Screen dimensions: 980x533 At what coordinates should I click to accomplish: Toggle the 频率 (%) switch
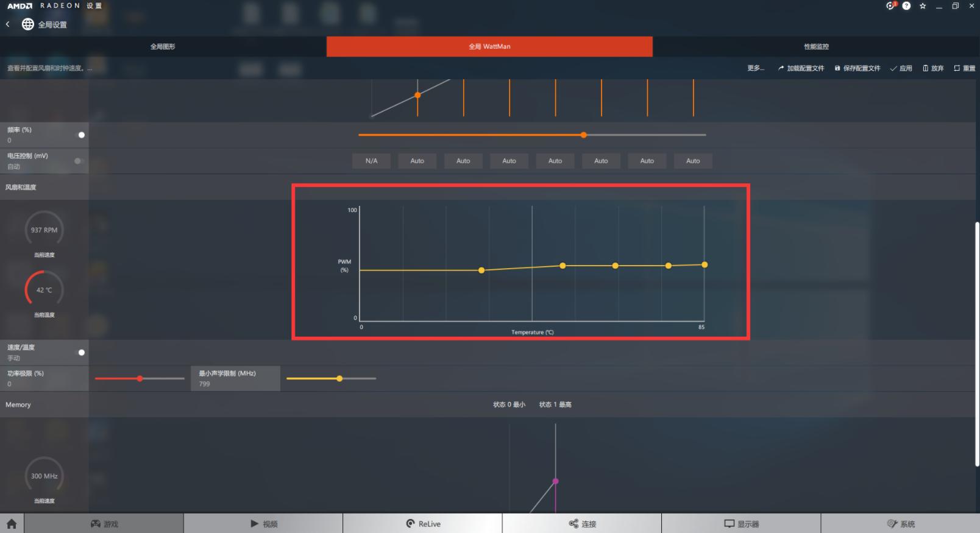coord(81,135)
